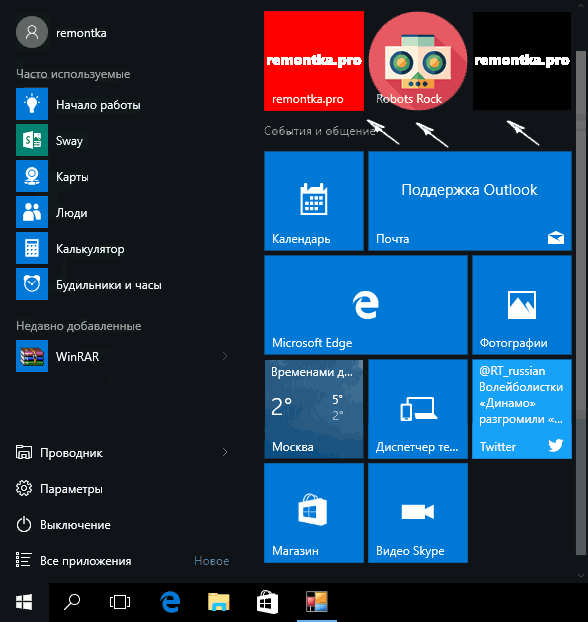
Task: Click Часто используемые heading
Action: [73, 74]
